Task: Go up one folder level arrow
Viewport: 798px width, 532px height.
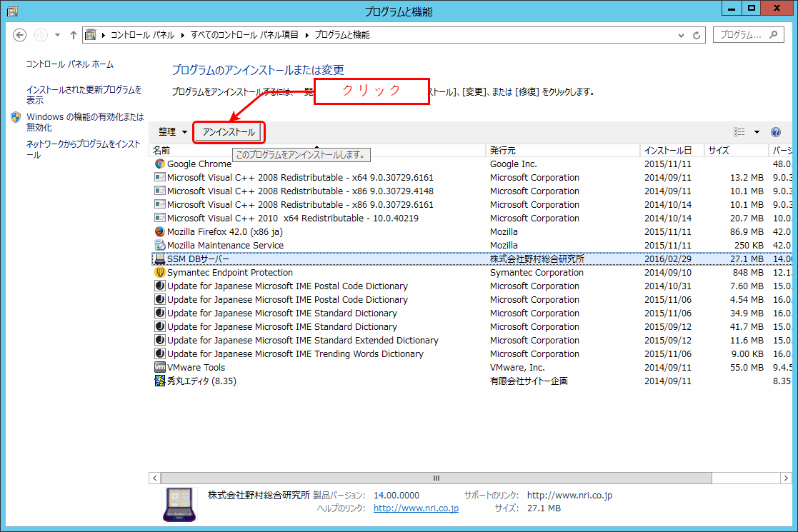Action: pyautogui.click(x=74, y=34)
